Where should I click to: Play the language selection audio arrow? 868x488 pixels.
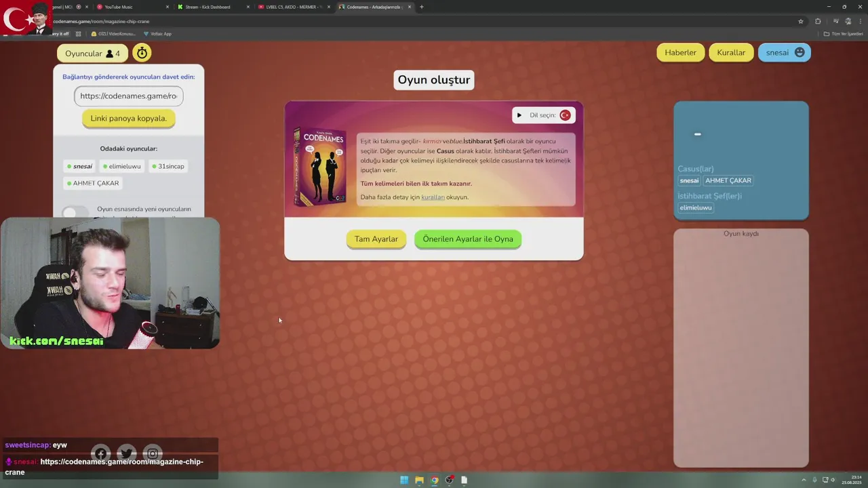coord(519,115)
